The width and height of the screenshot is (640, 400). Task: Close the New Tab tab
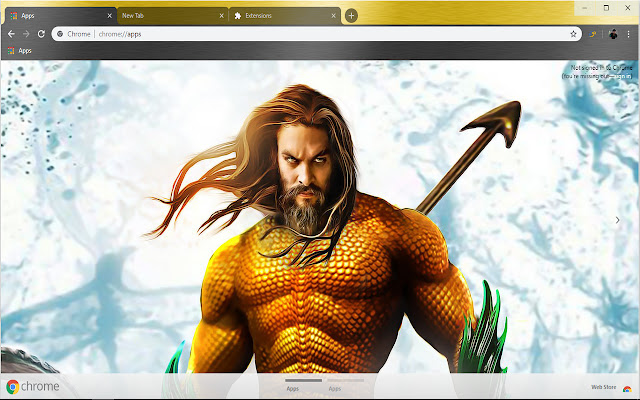point(221,16)
